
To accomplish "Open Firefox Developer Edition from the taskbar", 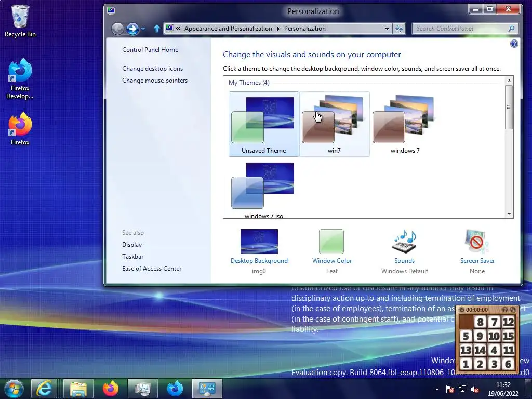I will click(x=175, y=389).
